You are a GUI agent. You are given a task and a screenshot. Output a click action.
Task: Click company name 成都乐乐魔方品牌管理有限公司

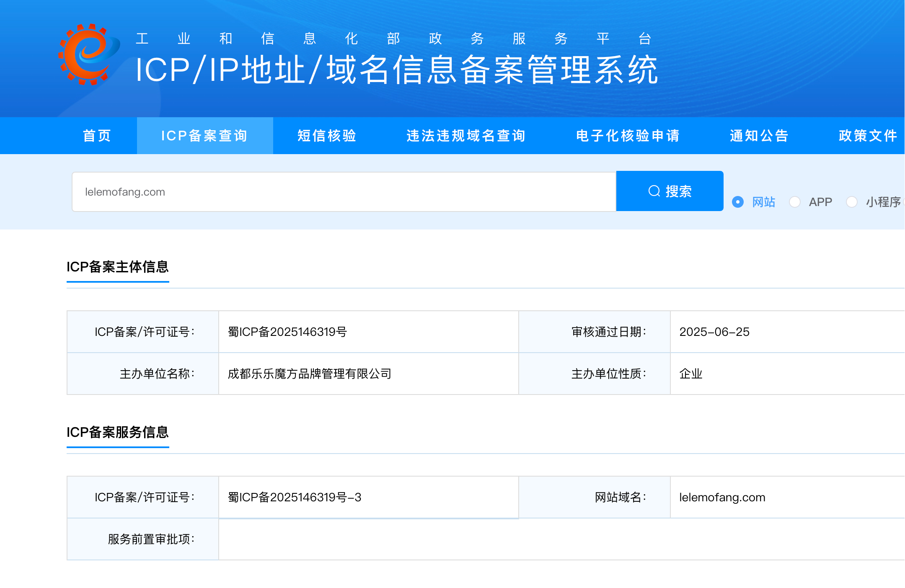coord(310,374)
